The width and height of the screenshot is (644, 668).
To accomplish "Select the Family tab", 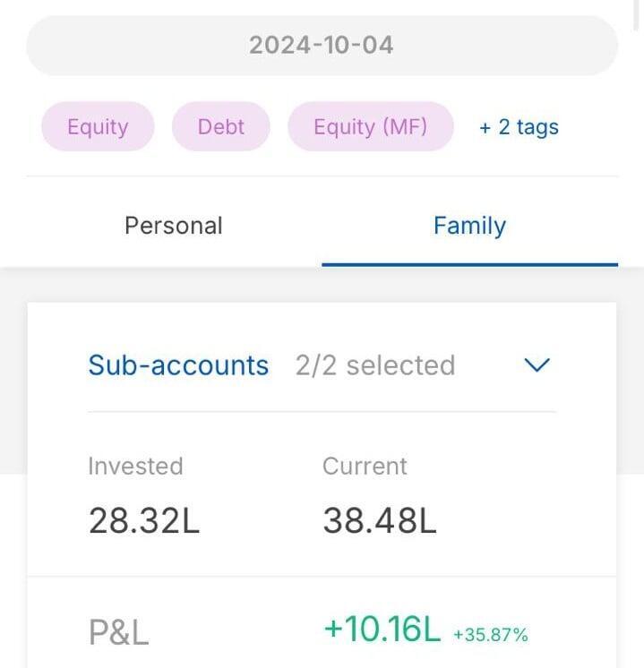I will [x=469, y=226].
